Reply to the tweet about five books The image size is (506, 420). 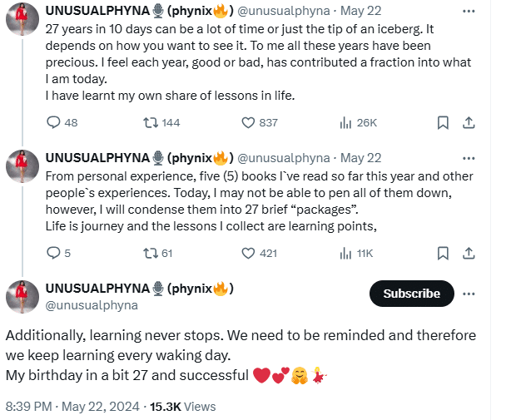53,253
